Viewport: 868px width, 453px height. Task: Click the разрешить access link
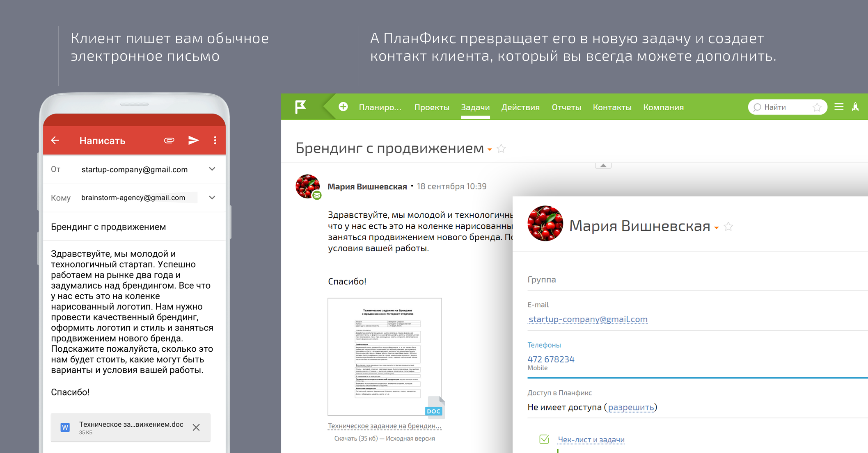click(631, 407)
